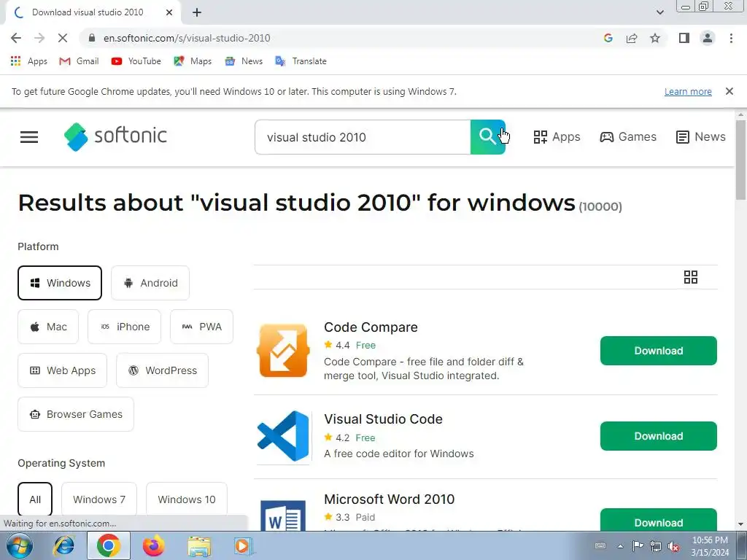Click the taskbar clock showing 10:56 PM

pos(710,546)
